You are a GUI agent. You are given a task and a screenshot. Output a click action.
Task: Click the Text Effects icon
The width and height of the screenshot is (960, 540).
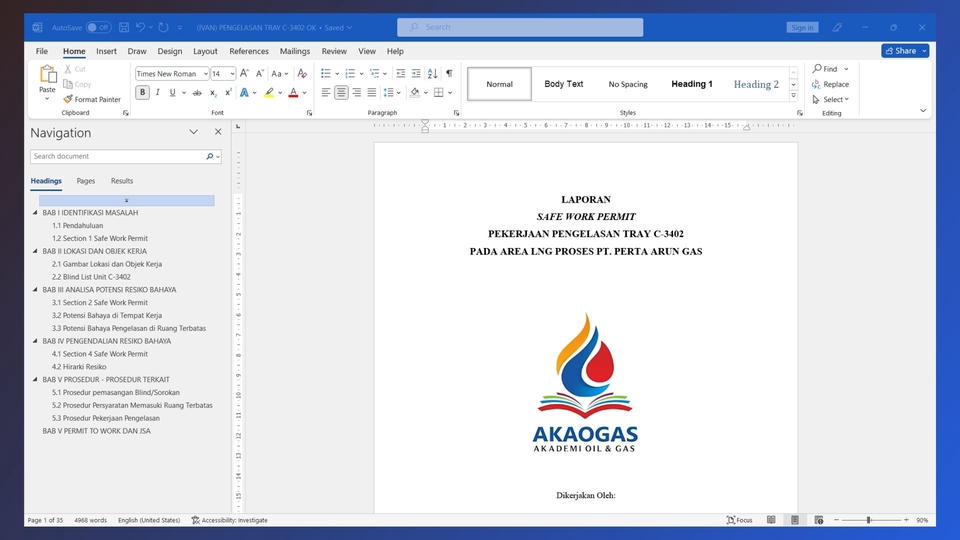click(244, 93)
